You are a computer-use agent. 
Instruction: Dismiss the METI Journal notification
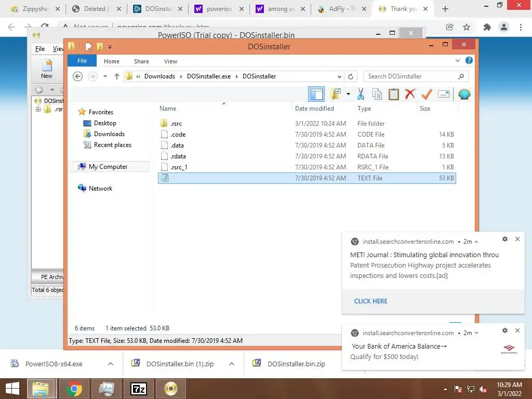coord(517,239)
